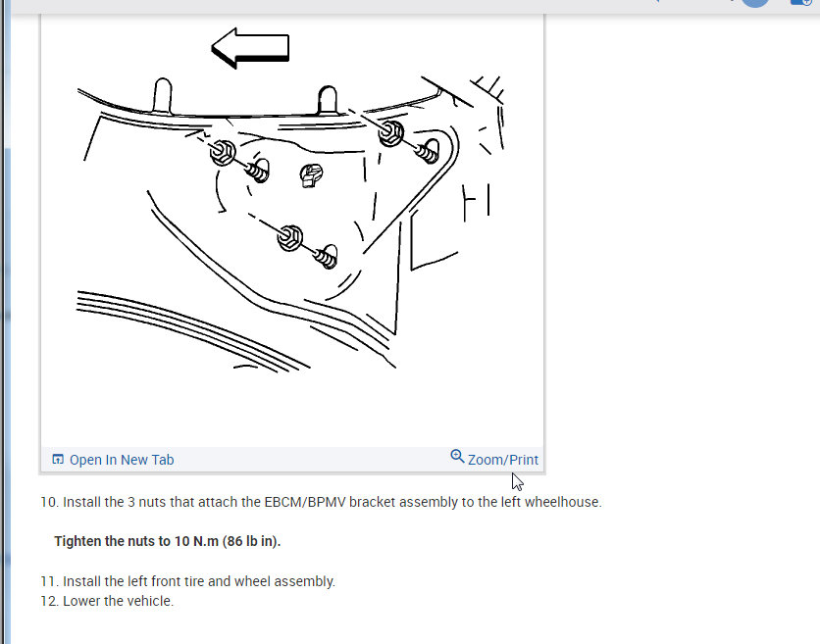Viewport: 820px width, 644px height.
Task: Click the gray footer bar under the diagram
Action: (x=293, y=460)
